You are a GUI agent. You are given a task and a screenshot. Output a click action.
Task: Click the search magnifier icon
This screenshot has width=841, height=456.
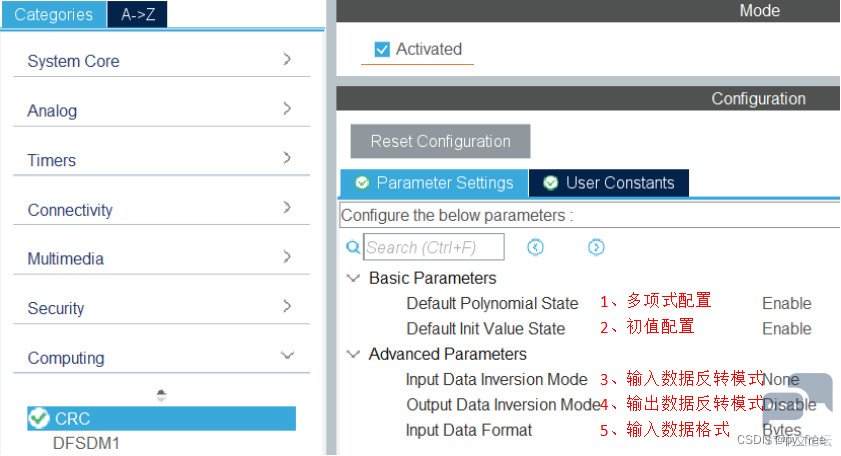pos(353,247)
